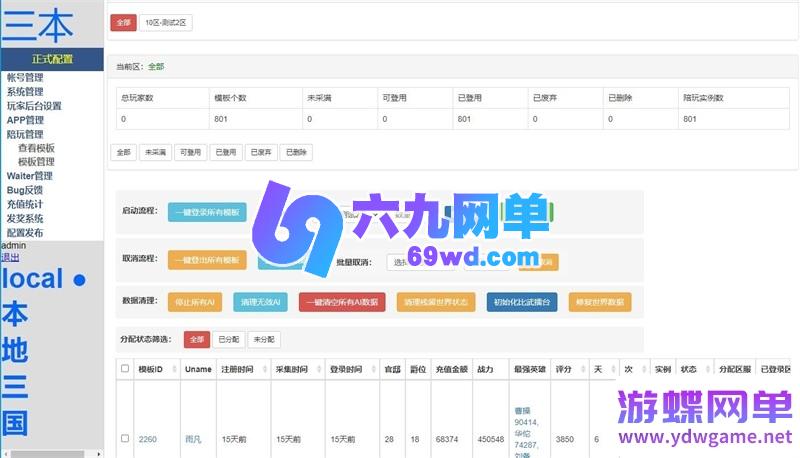The width and height of the screenshot is (800, 458).
Task: Select red 全部 zone button at top
Action: 123,22
